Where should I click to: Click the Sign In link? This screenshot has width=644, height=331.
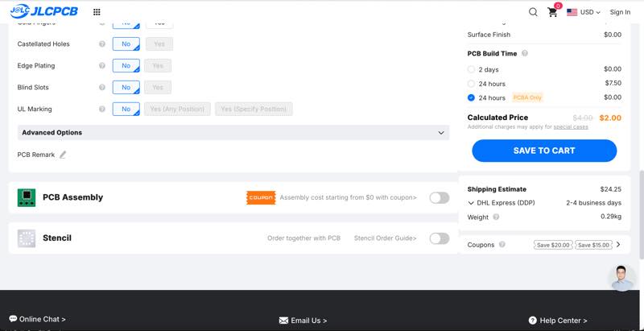click(620, 12)
